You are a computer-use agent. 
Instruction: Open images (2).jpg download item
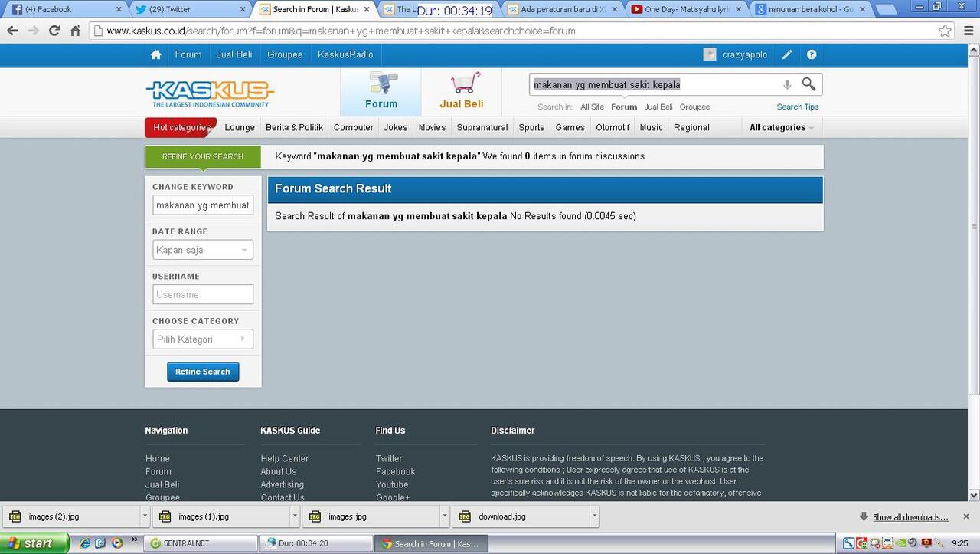(72, 516)
